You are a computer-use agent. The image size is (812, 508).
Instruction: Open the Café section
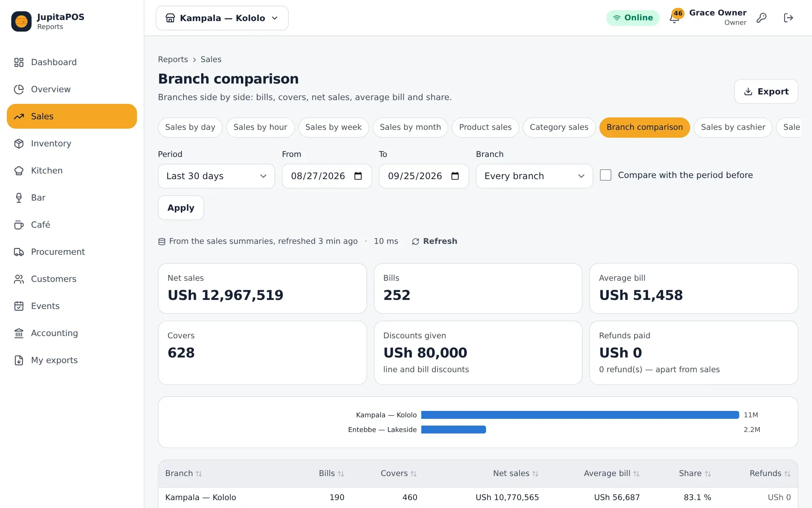72,225
